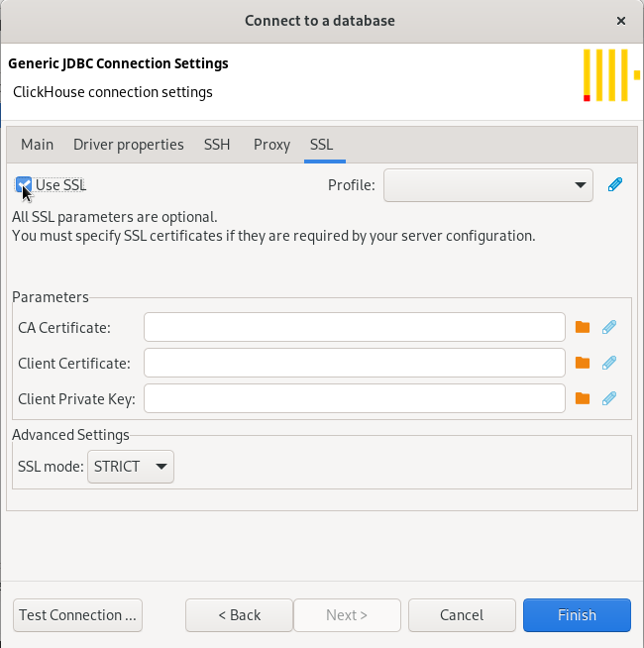The height and width of the screenshot is (648, 644).
Task: Click the ClickHouse logo in header
Action: (606, 75)
